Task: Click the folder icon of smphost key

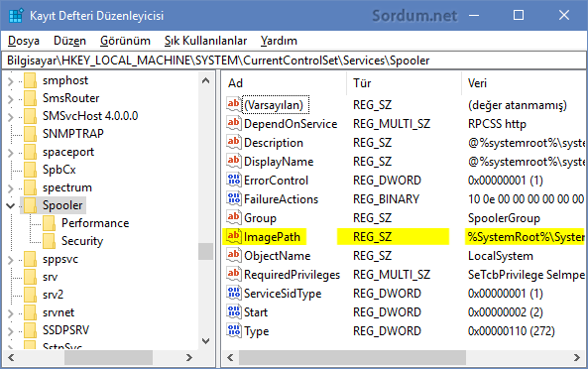Action: tap(31, 80)
